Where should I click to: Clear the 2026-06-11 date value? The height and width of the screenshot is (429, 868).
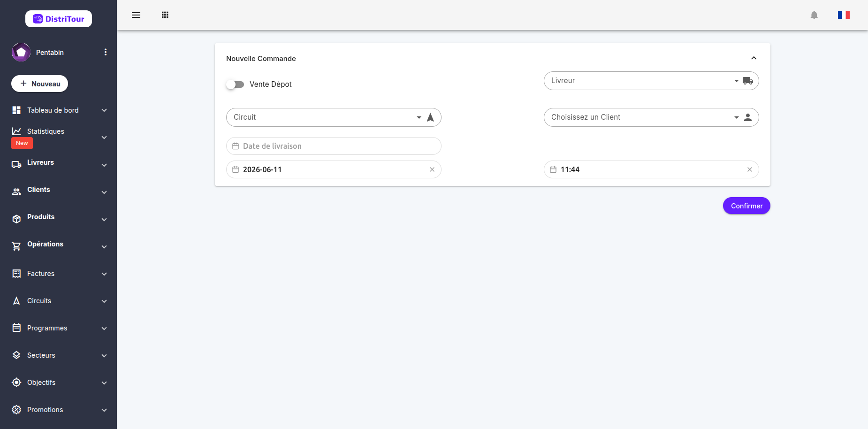click(x=432, y=169)
